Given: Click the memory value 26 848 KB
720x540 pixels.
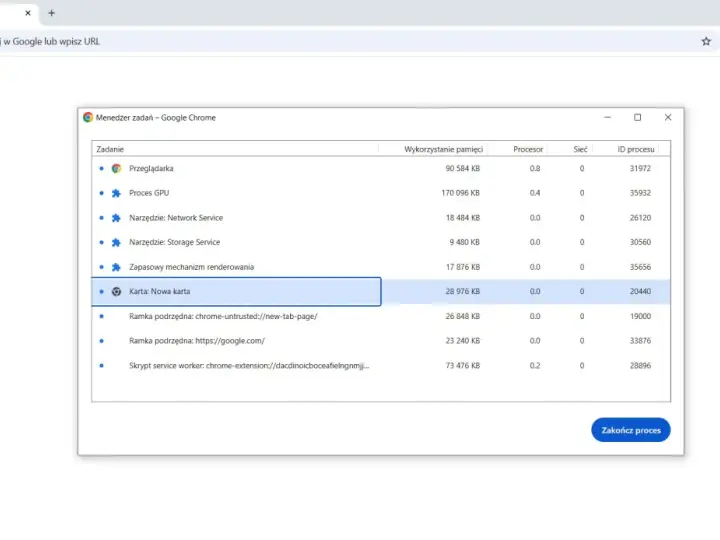Looking at the screenshot, I should coord(462,316).
